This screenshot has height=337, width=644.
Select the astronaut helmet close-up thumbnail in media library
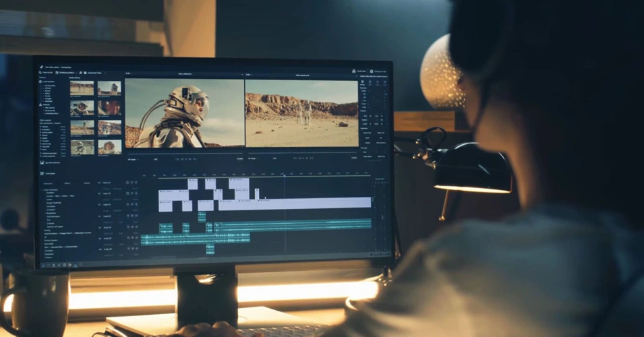pos(109,108)
